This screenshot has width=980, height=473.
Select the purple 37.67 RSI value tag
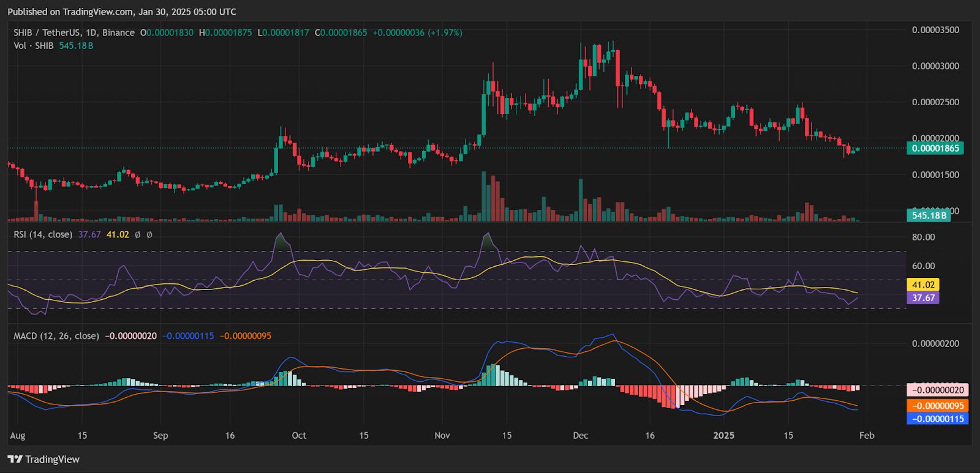click(x=923, y=298)
